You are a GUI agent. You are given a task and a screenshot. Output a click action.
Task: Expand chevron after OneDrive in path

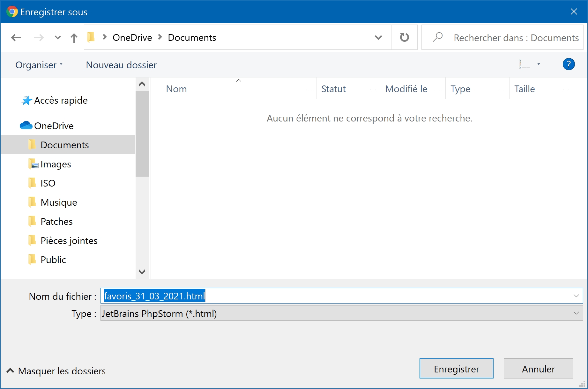click(x=160, y=37)
